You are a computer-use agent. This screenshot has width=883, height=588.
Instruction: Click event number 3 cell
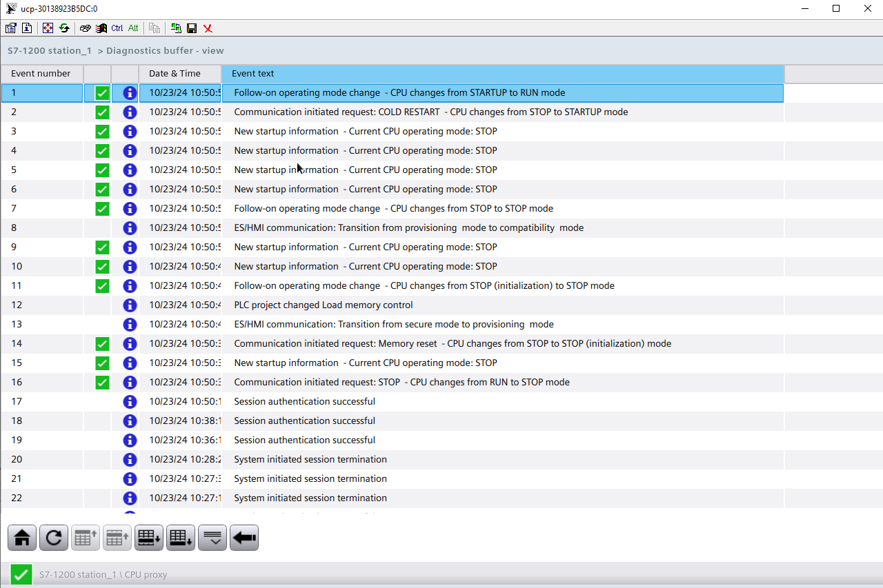(x=42, y=132)
